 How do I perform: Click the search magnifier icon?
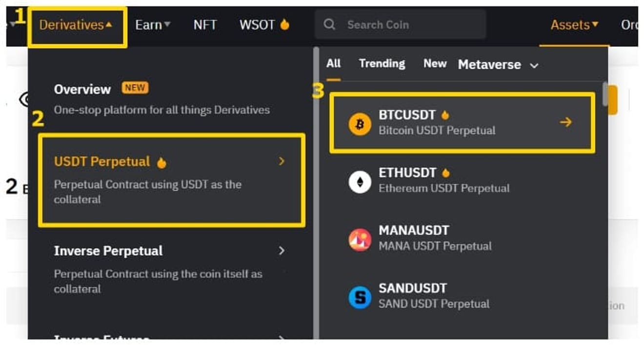(329, 24)
